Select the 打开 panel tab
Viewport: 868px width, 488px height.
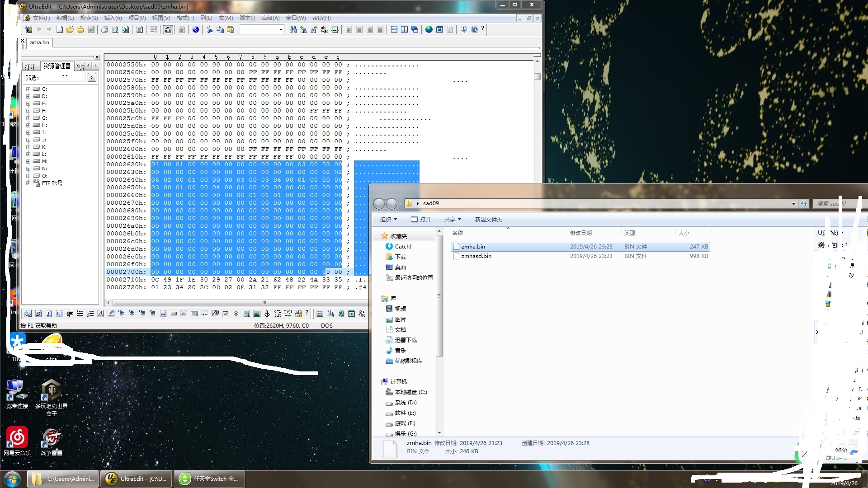[x=30, y=67]
